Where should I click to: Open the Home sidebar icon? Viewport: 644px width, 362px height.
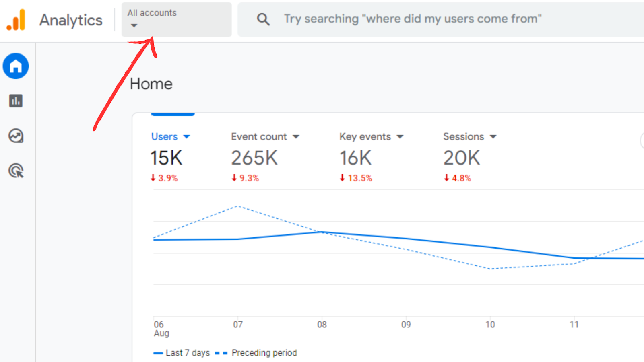[x=16, y=66]
